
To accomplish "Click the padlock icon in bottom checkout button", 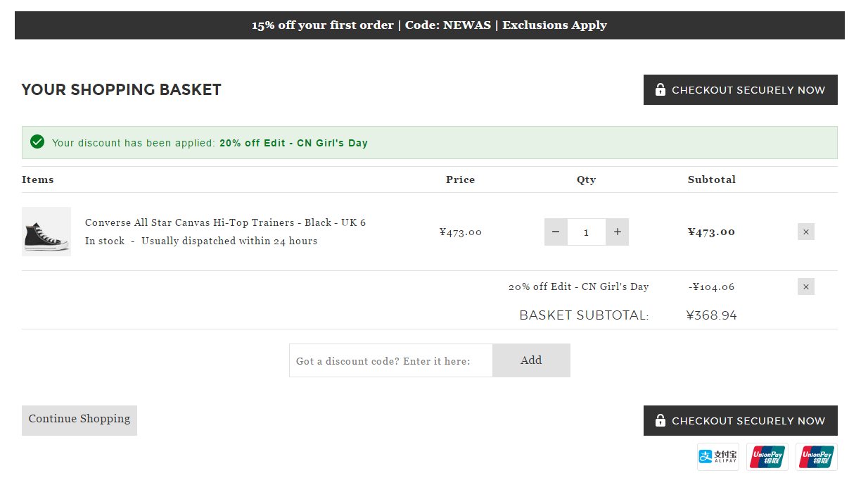I will tap(660, 420).
